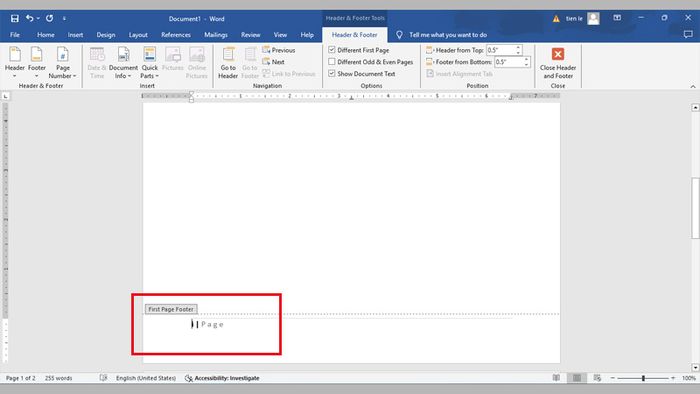Click the tab selector at ruler corner
Viewport: 700px width, 394px height.
[x=5, y=96]
